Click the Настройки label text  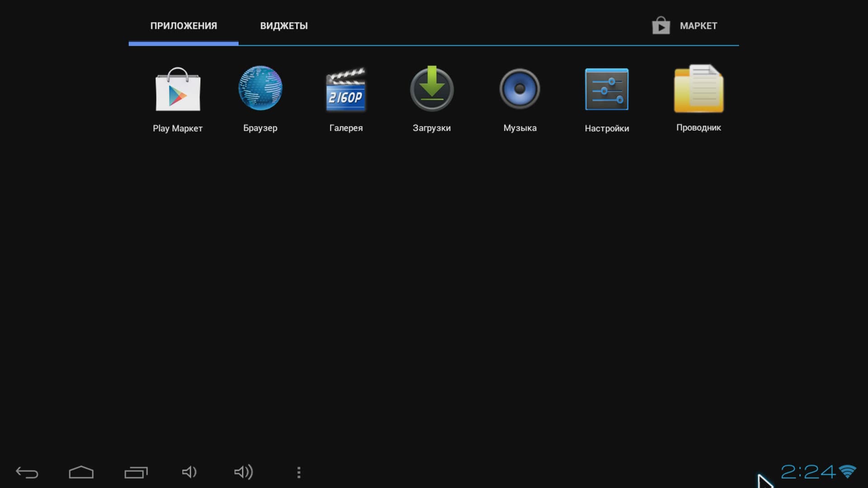pos(607,128)
